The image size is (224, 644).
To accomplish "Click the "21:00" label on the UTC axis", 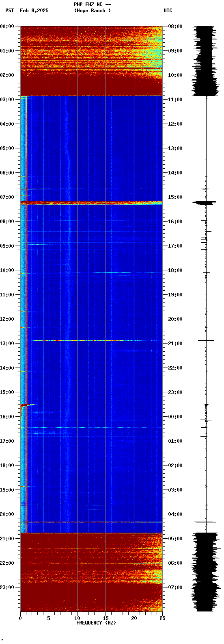I will click(x=175, y=344).
